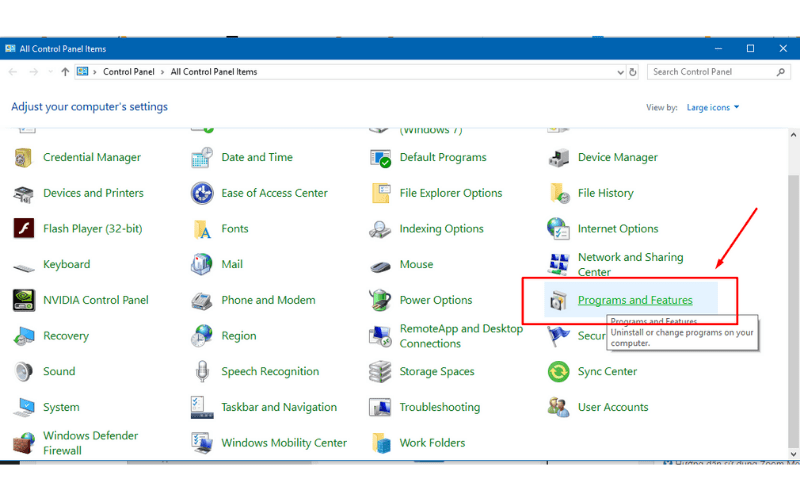Click the Sync Center icon
Screen dimensions: 800x500
(x=559, y=372)
